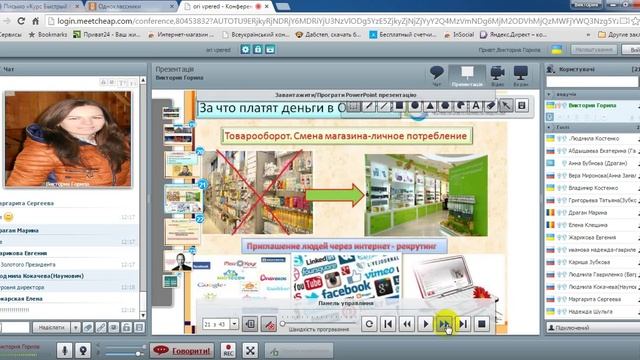Select the triangle shape tool
Image resolution: width=640 pixels, height=360 pixels.
click(x=430, y=106)
